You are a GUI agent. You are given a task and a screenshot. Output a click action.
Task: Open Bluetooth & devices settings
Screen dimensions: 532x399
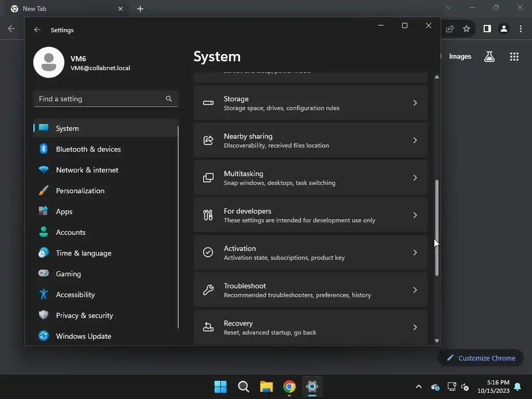105,149
